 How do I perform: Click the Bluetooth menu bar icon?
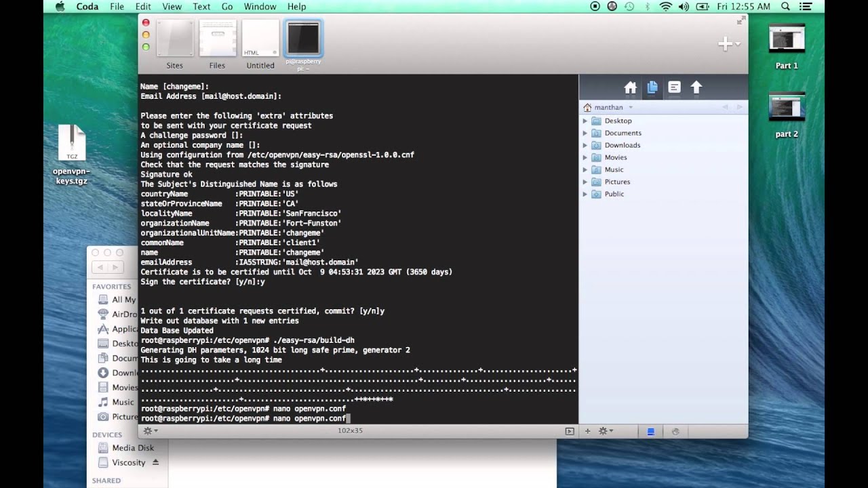(x=648, y=7)
